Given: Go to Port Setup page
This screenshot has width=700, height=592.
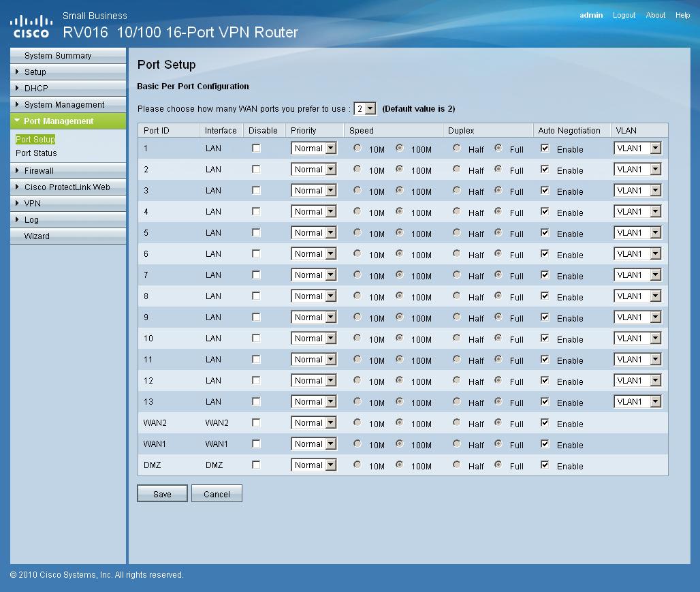Looking at the screenshot, I should click(x=35, y=140).
